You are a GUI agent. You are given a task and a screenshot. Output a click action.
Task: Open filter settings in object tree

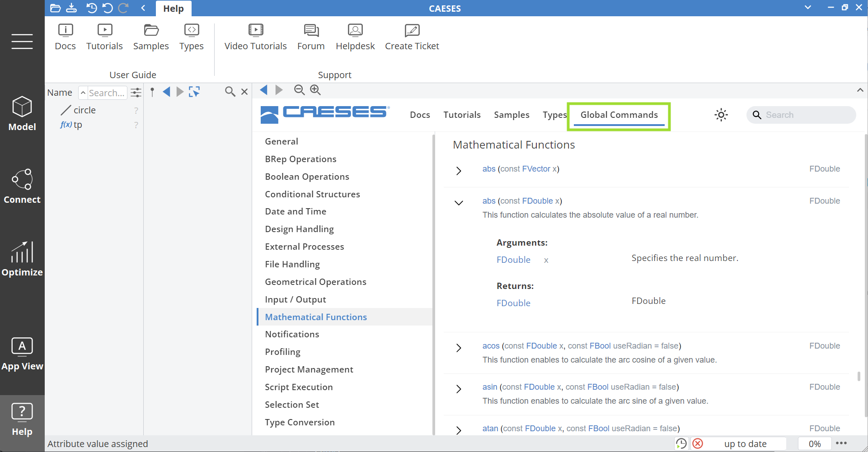[136, 93]
